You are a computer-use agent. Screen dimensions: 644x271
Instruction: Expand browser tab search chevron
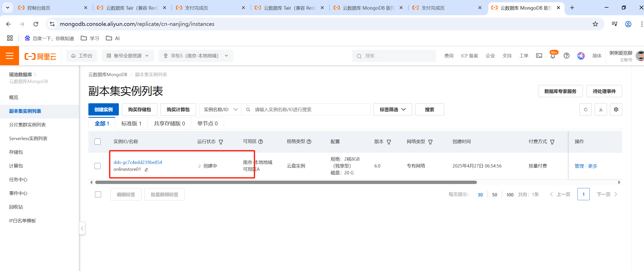coord(8,8)
